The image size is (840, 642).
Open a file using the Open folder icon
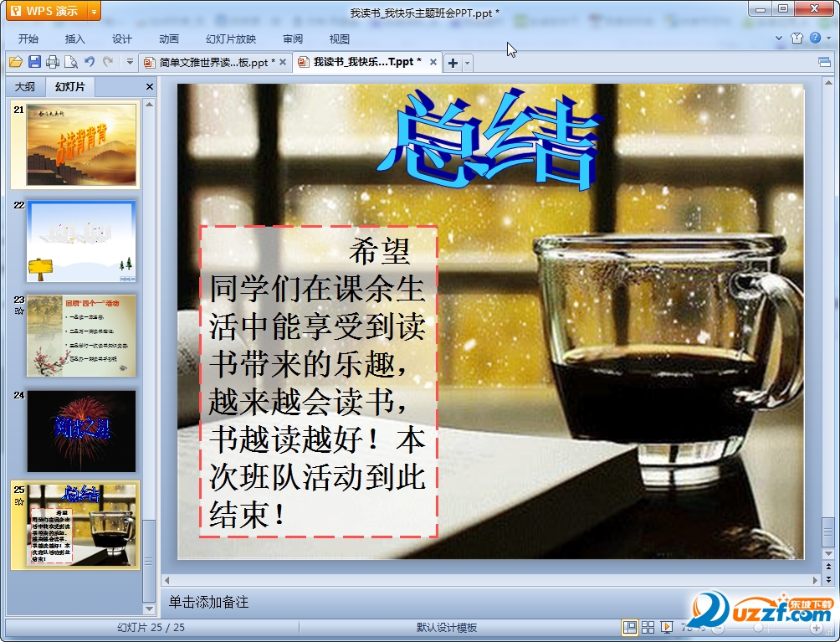(16, 61)
